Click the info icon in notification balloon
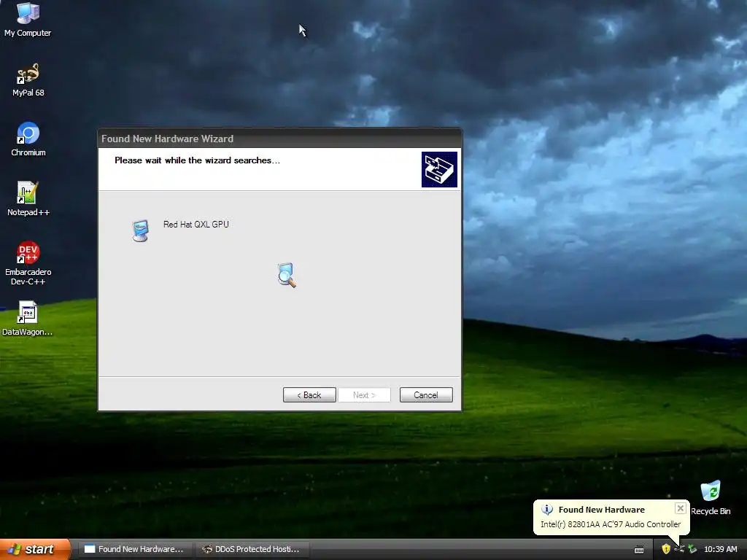The width and height of the screenshot is (747, 560). click(x=547, y=510)
